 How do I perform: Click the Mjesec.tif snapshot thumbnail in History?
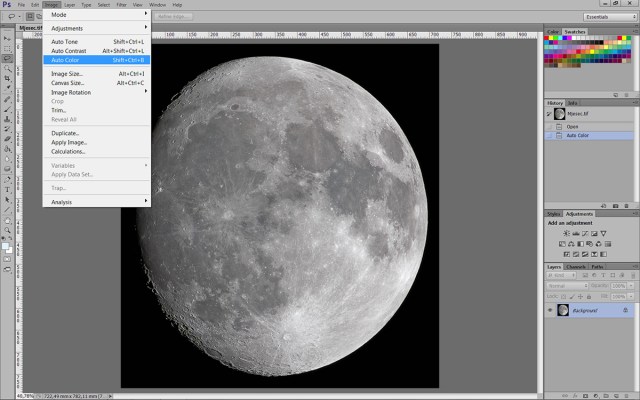(560, 114)
